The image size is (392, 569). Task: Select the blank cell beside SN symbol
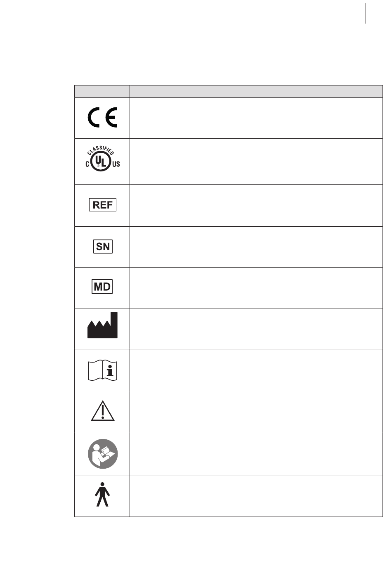(256, 247)
